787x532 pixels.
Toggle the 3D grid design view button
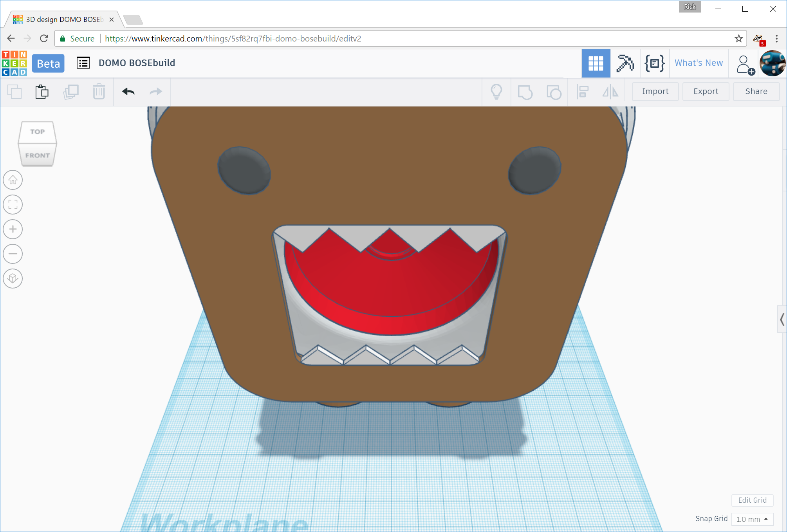pos(596,63)
